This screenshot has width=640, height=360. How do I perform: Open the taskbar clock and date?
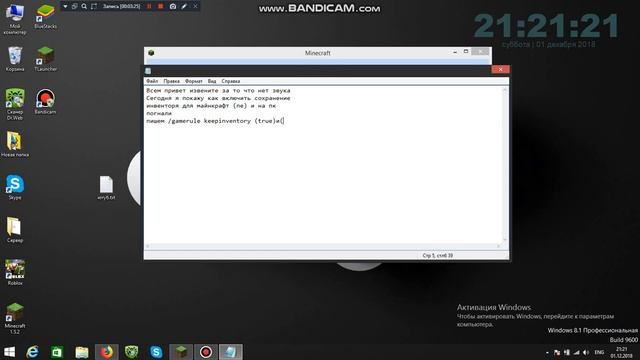pos(622,352)
